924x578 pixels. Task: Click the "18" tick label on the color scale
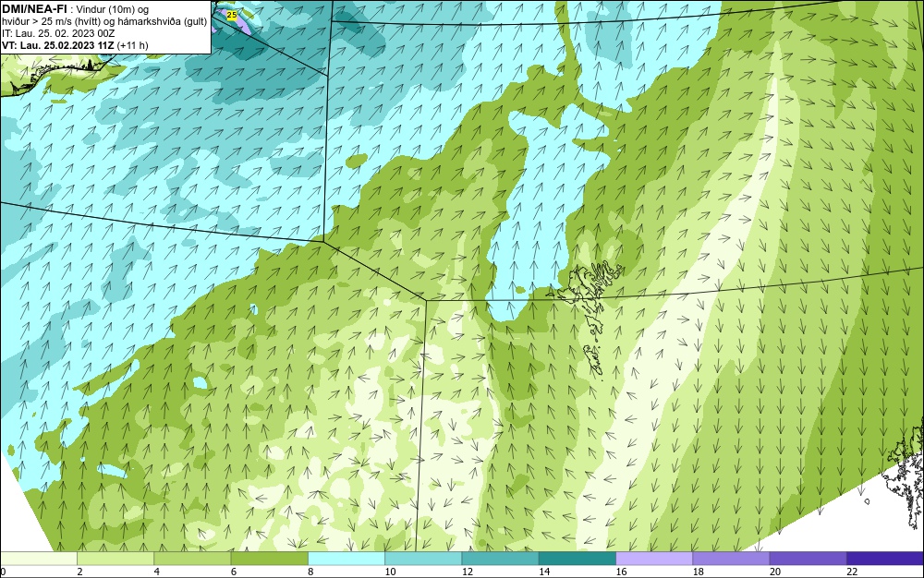tap(699, 572)
